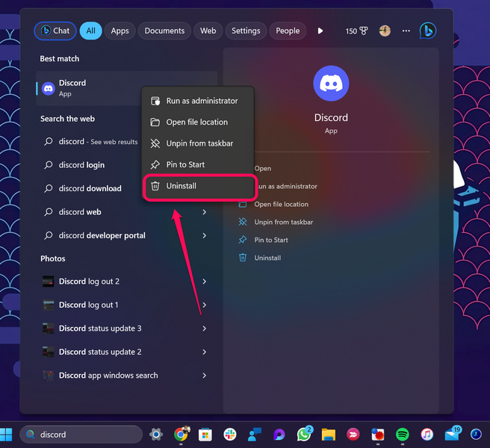
Task: Open the Mail app in taskbar
Action: tap(451, 434)
